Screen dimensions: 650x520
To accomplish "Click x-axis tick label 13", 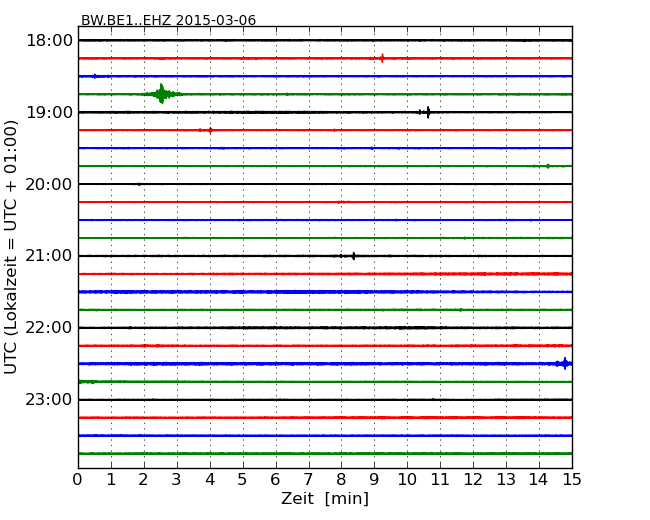I will [x=506, y=480].
